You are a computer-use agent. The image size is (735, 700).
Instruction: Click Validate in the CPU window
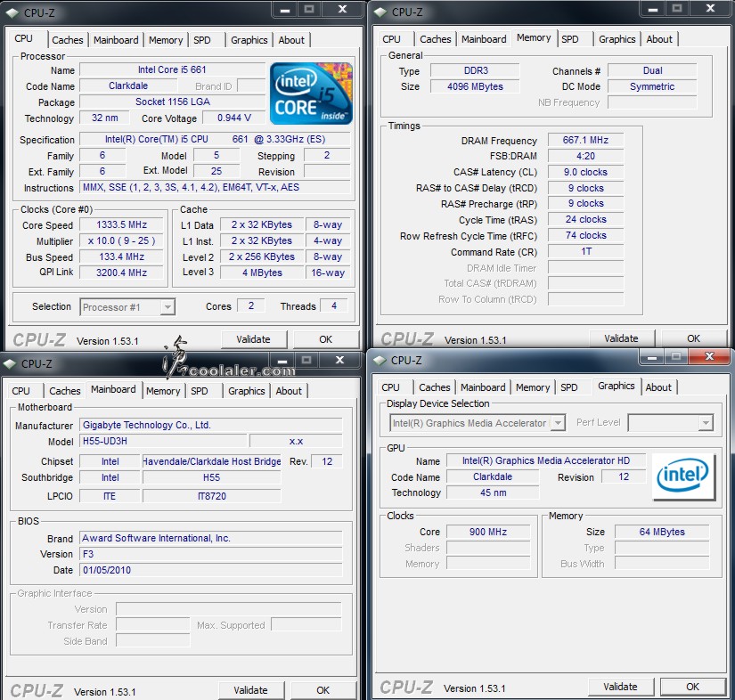tap(253, 339)
